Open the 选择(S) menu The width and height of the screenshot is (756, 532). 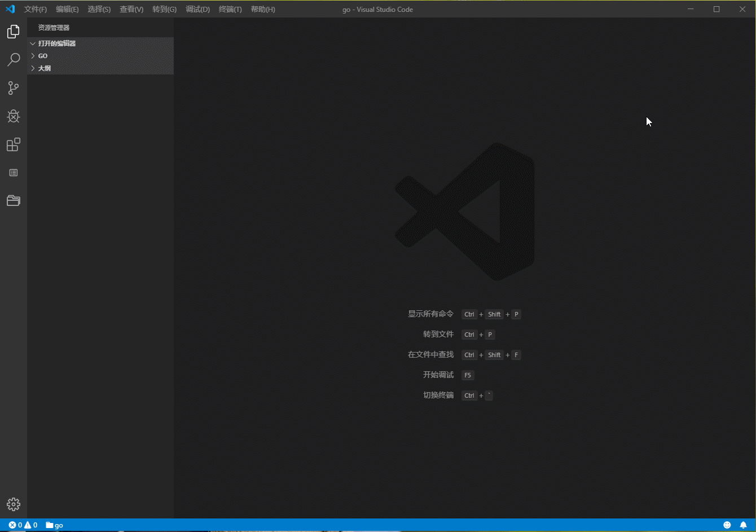(x=99, y=10)
